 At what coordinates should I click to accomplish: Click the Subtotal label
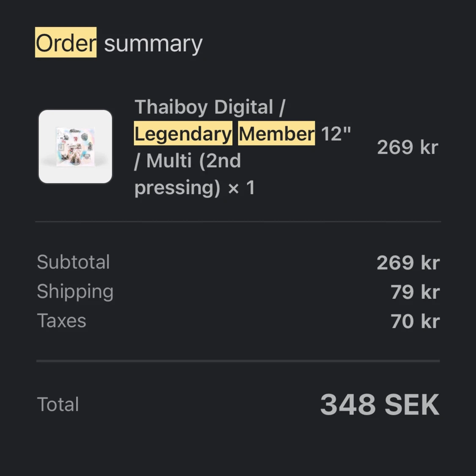coord(73,261)
